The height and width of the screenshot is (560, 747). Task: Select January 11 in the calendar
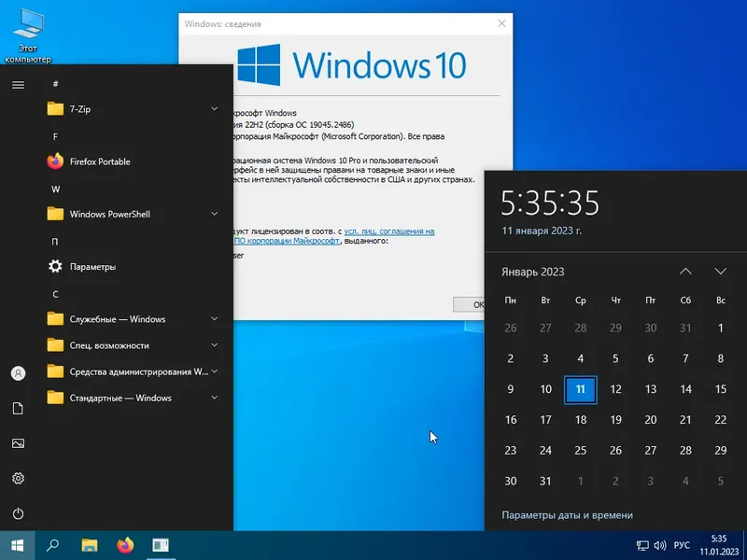point(580,389)
